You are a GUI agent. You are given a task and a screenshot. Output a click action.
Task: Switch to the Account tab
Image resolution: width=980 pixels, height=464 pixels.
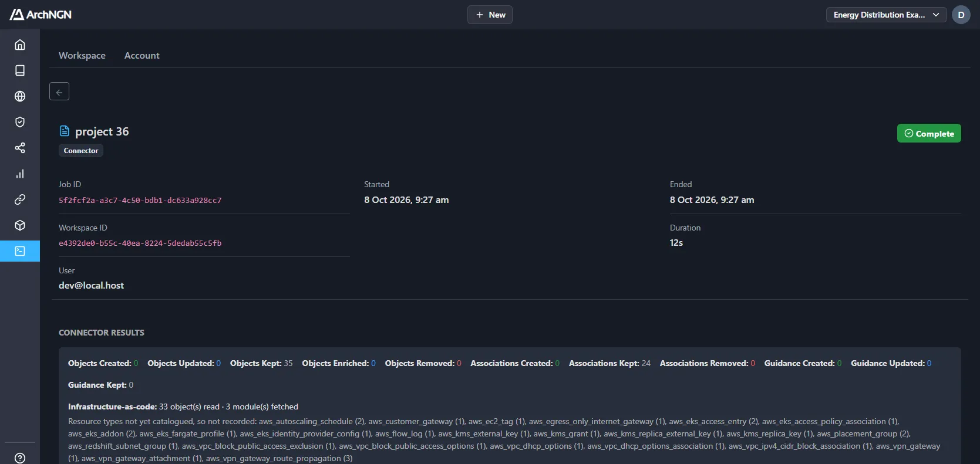tap(142, 55)
